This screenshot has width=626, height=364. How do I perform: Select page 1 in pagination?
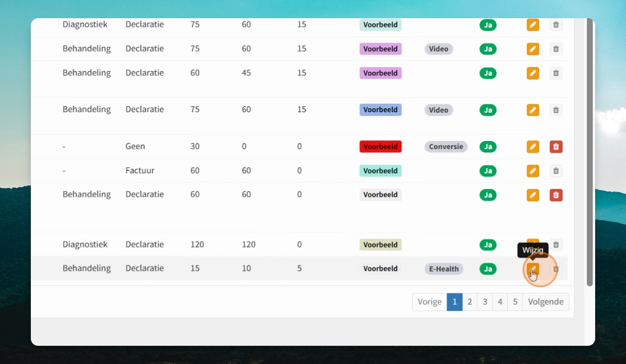point(455,302)
